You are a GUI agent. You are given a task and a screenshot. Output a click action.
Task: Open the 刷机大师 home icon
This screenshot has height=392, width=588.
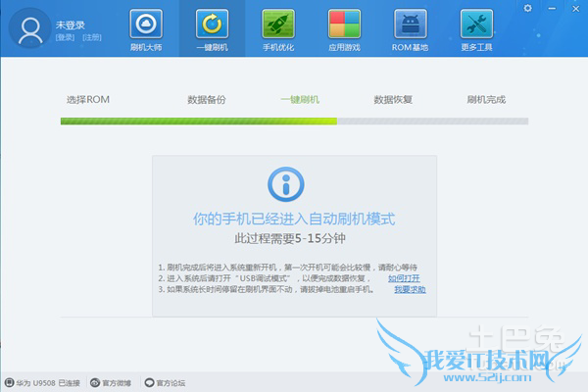[x=146, y=24]
